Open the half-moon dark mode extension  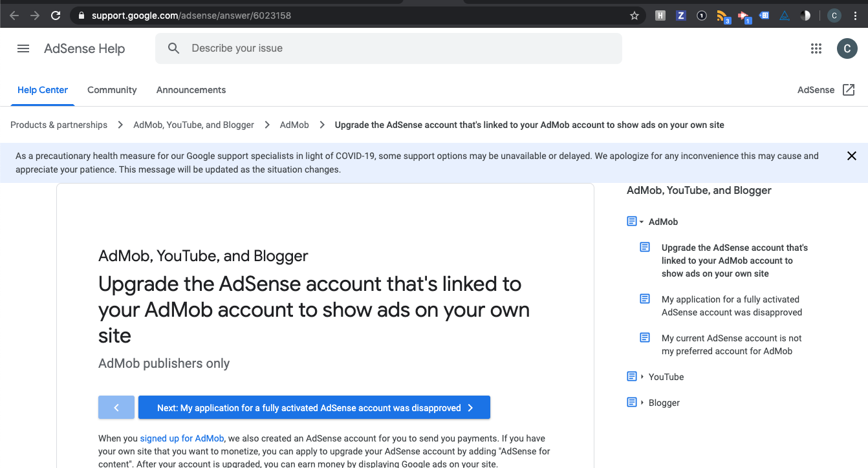tap(805, 16)
